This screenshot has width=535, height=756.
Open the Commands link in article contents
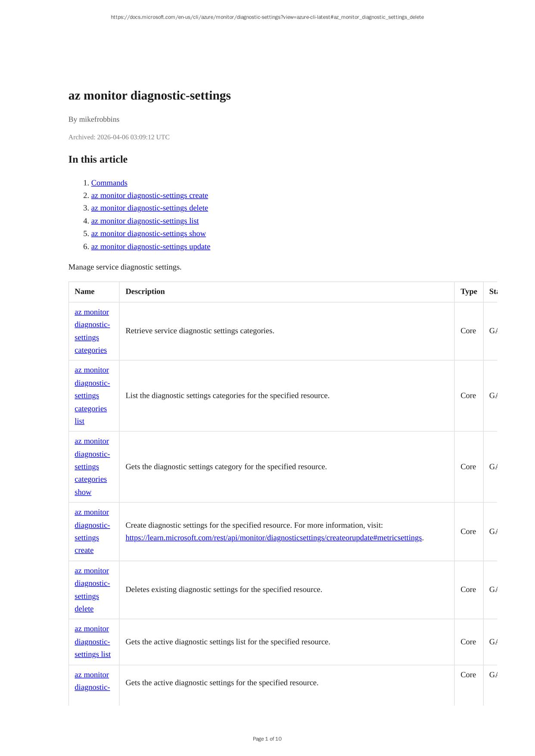[109, 183]
